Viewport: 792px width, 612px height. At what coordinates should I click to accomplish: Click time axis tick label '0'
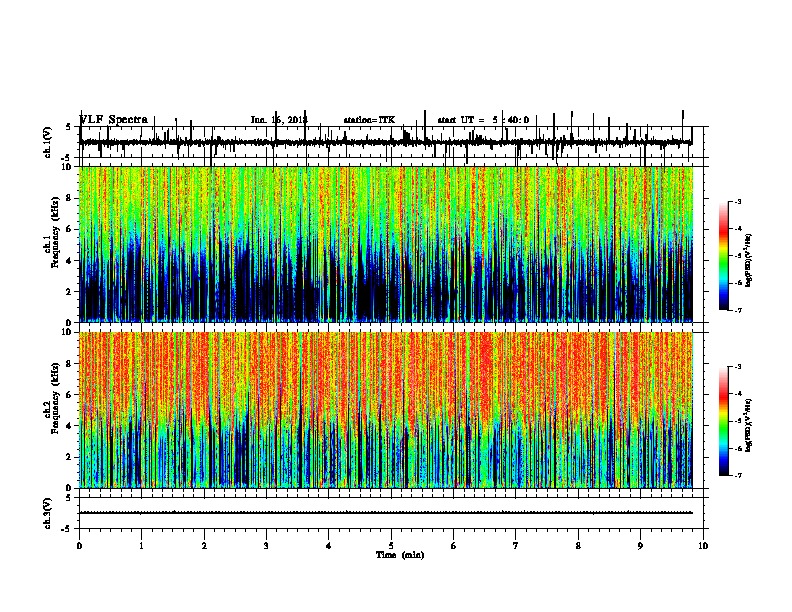coord(79,546)
